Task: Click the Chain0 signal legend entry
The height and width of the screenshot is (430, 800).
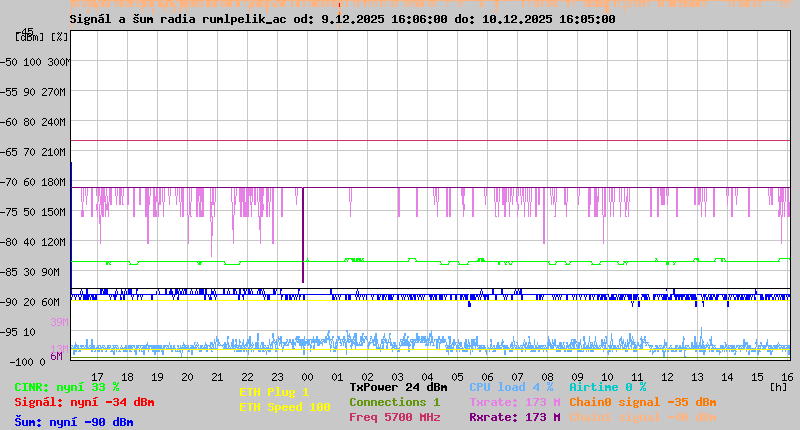Action: click(x=642, y=402)
